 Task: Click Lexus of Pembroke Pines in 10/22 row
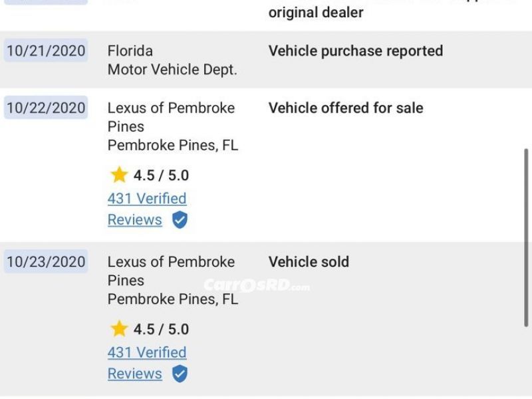[171, 117]
